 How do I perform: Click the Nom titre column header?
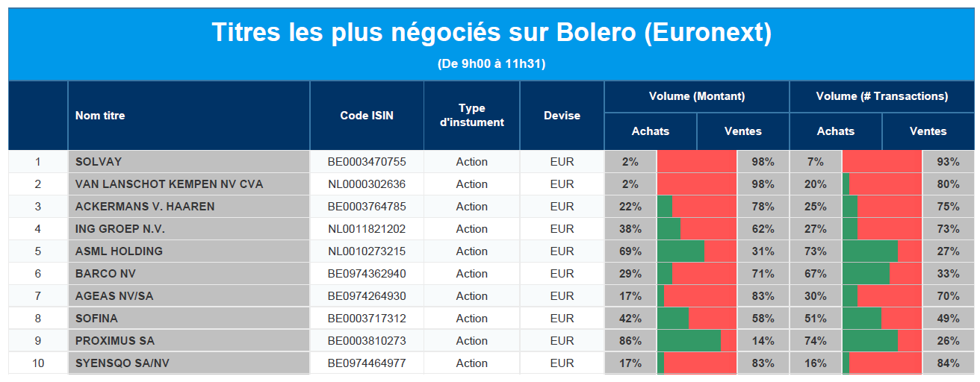(x=100, y=116)
